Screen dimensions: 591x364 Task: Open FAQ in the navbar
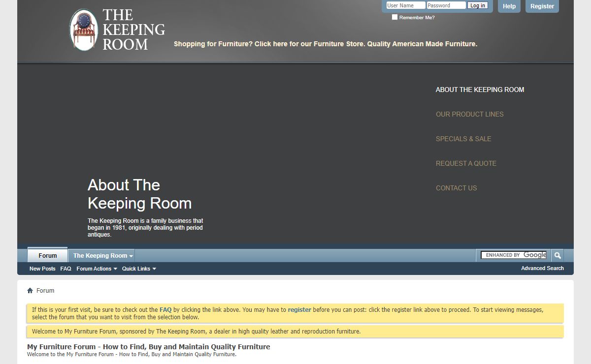66,269
